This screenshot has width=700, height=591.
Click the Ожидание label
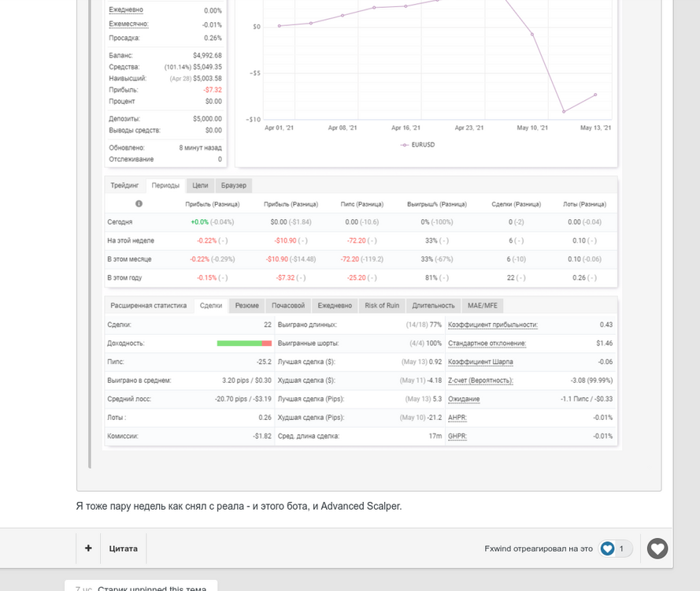(x=464, y=399)
